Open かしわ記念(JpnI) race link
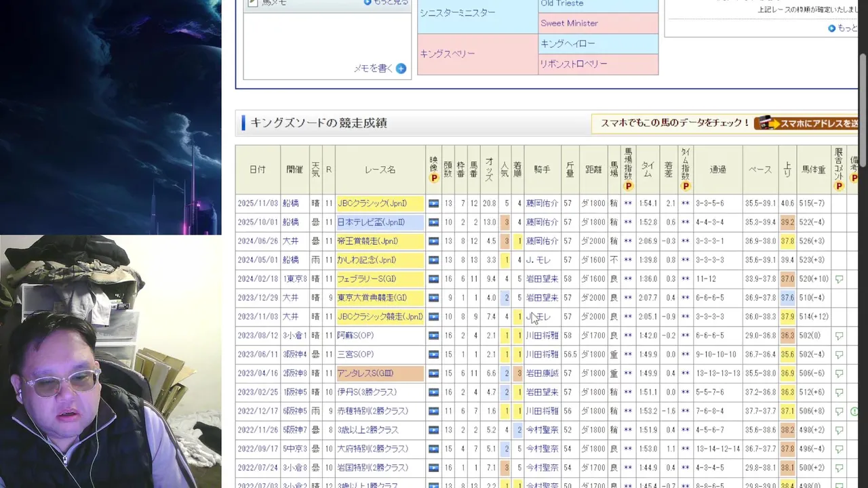This screenshot has height=488, width=868. 367,260
